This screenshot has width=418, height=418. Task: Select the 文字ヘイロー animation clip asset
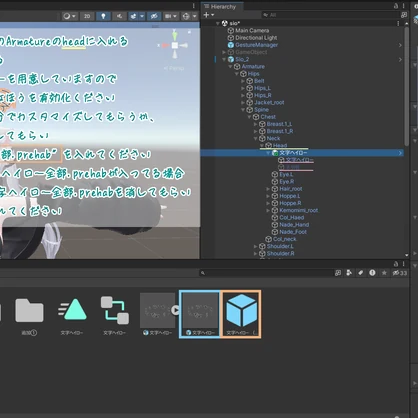tap(72, 315)
